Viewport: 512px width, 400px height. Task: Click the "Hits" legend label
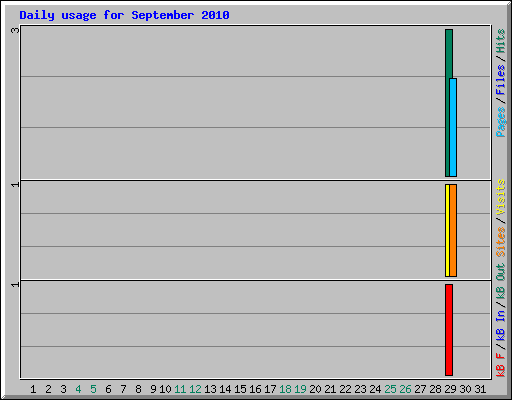[500, 41]
